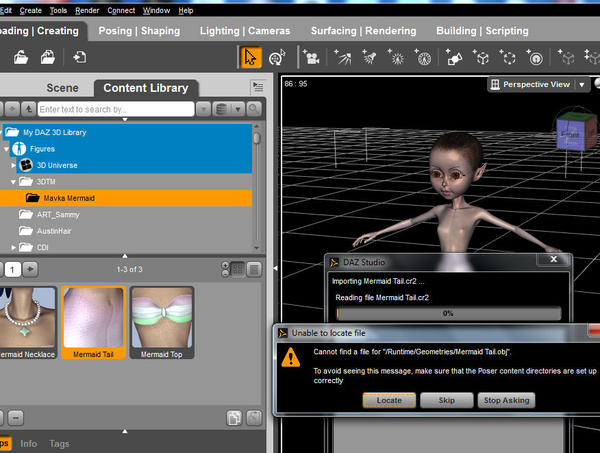This screenshot has width=600, height=453.
Task: Expand the CDI folder
Action: point(13,248)
